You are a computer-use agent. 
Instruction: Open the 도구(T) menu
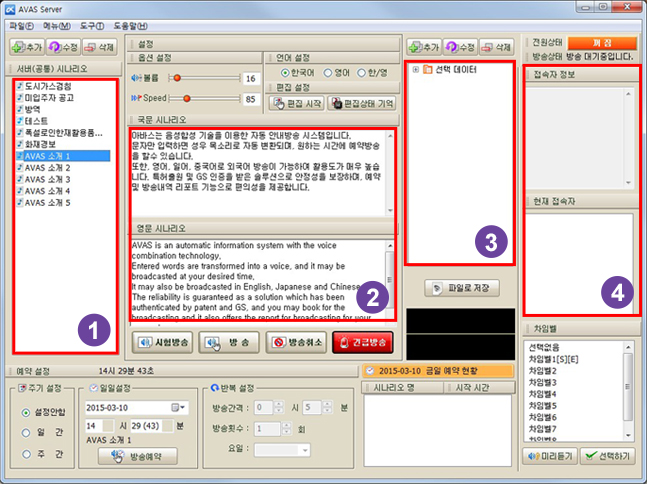tap(92, 26)
